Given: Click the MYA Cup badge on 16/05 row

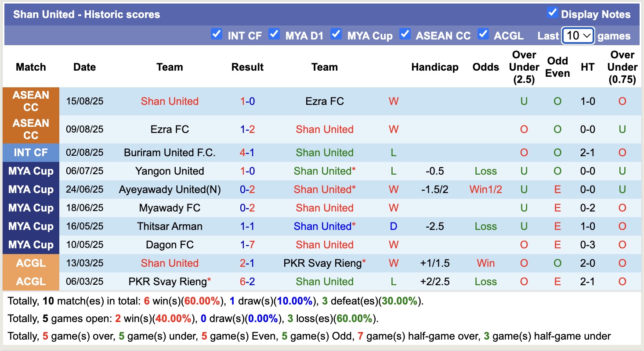Looking at the screenshot, I should point(30,226).
